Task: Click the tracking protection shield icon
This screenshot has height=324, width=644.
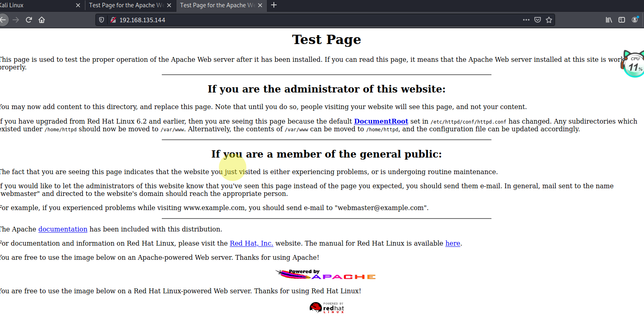Action: 102,20
